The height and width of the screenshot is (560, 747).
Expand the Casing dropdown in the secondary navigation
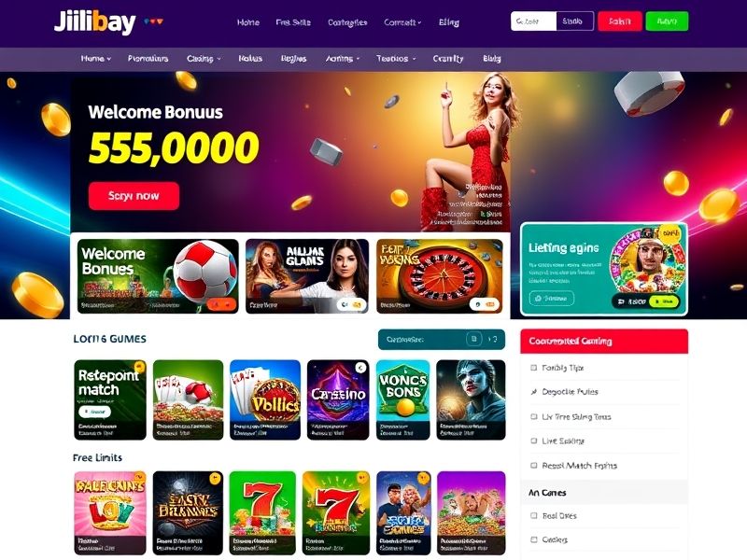click(204, 59)
